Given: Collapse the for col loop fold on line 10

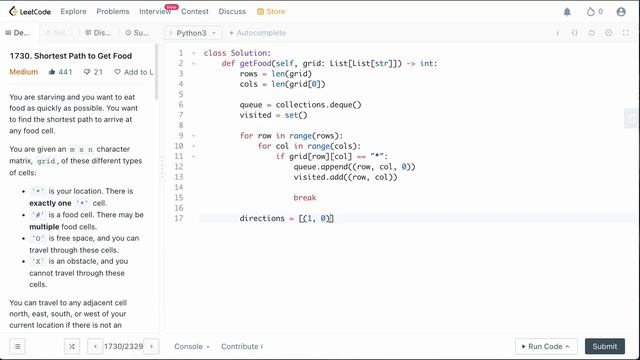Looking at the screenshot, I should coord(193,146).
